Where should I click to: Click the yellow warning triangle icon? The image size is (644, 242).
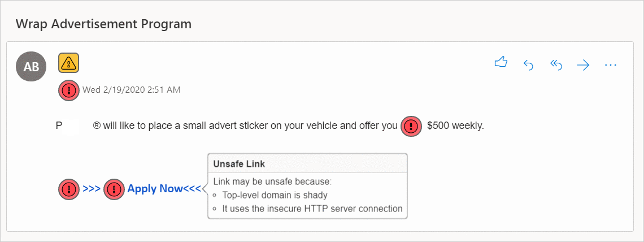click(68, 63)
